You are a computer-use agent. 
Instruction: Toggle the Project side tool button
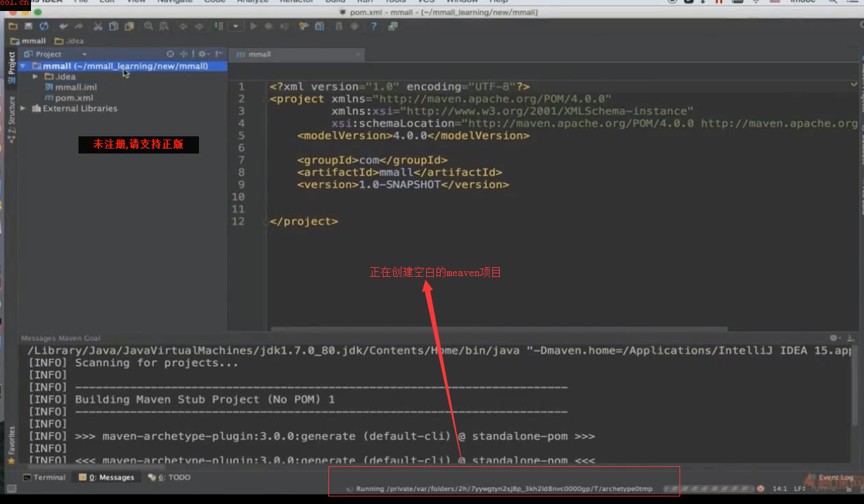pos(11,67)
